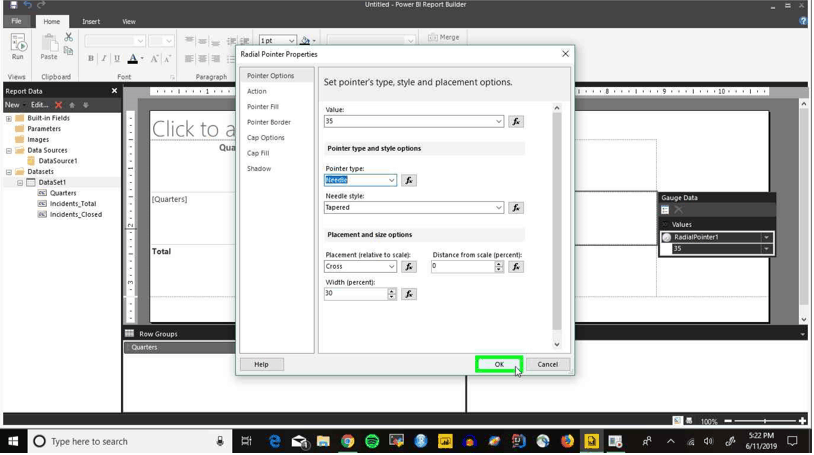Expand the Built-in Fields node
The height and width of the screenshot is (455, 814).
tap(9, 118)
